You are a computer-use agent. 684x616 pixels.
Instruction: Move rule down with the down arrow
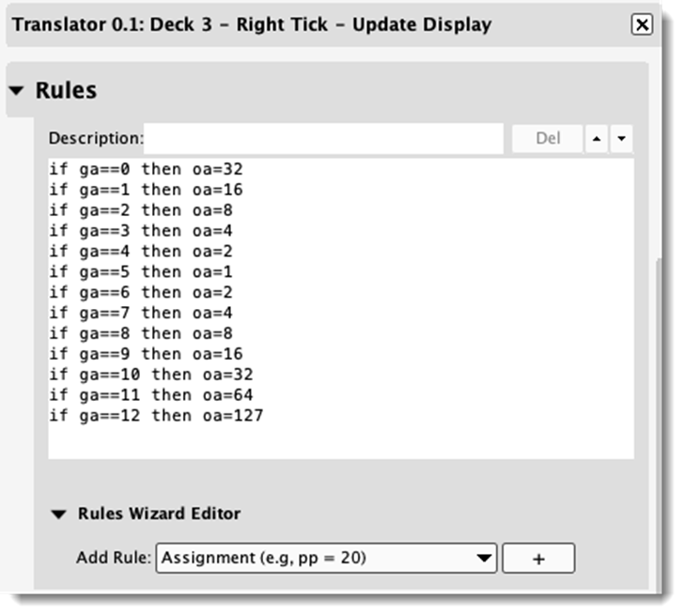[x=621, y=140]
